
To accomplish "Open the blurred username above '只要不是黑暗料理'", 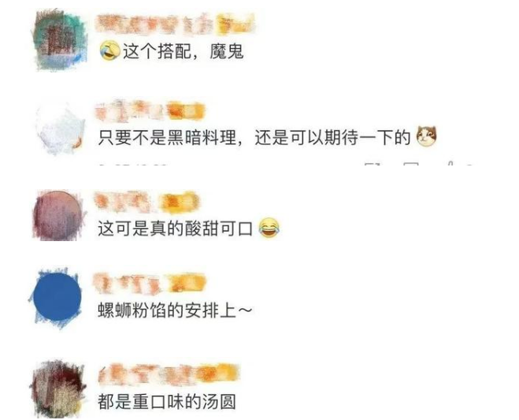I will tap(150, 110).
